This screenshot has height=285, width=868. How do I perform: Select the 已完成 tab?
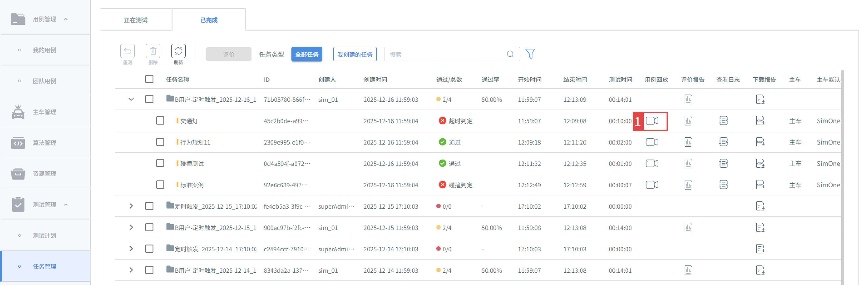(x=209, y=20)
